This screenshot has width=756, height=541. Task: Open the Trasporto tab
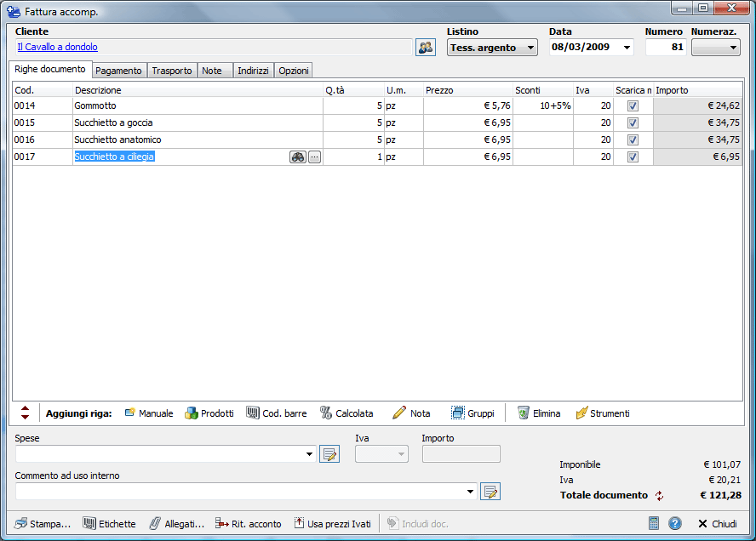[172, 71]
